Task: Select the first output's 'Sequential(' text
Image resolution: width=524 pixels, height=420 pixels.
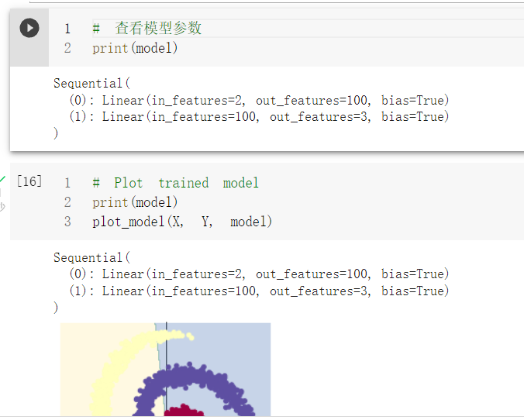Action: coord(92,83)
